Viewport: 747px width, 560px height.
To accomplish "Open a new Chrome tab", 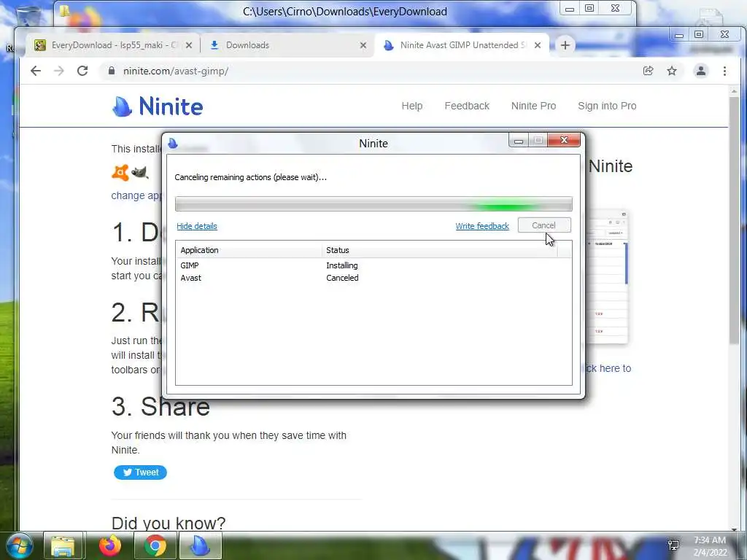I will 565,45.
